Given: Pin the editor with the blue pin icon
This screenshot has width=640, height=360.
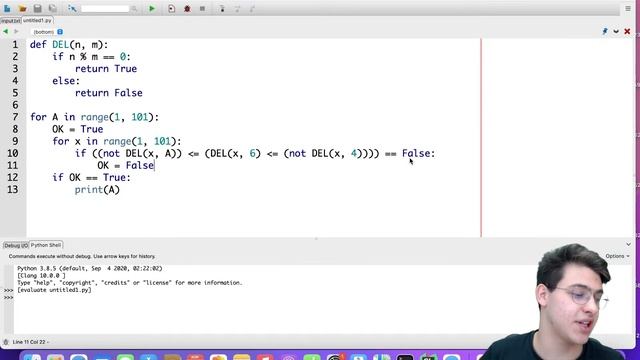Looking at the screenshot, I should pos(604,31).
